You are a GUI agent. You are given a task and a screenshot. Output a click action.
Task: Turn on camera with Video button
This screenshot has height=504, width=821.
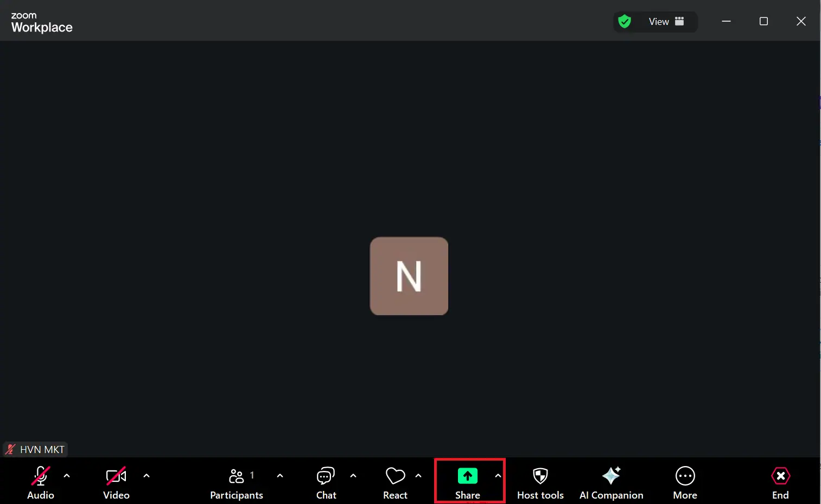pyautogui.click(x=116, y=482)
